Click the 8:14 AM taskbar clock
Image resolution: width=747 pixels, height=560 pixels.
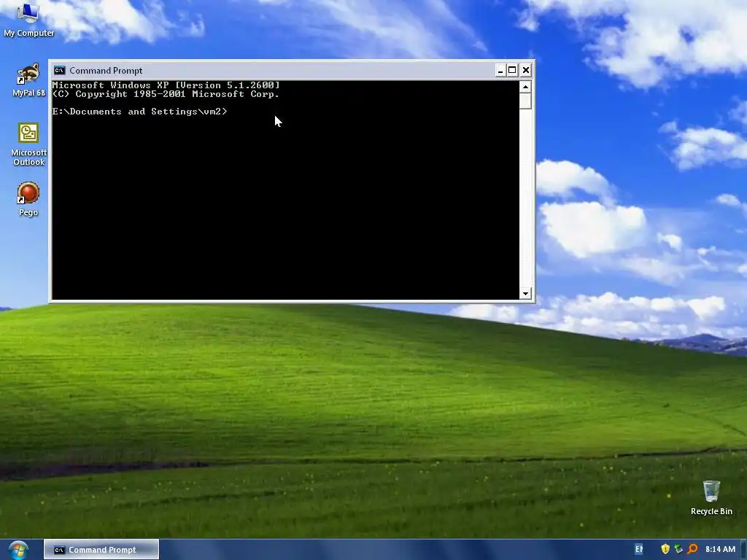tap(720, 549)
